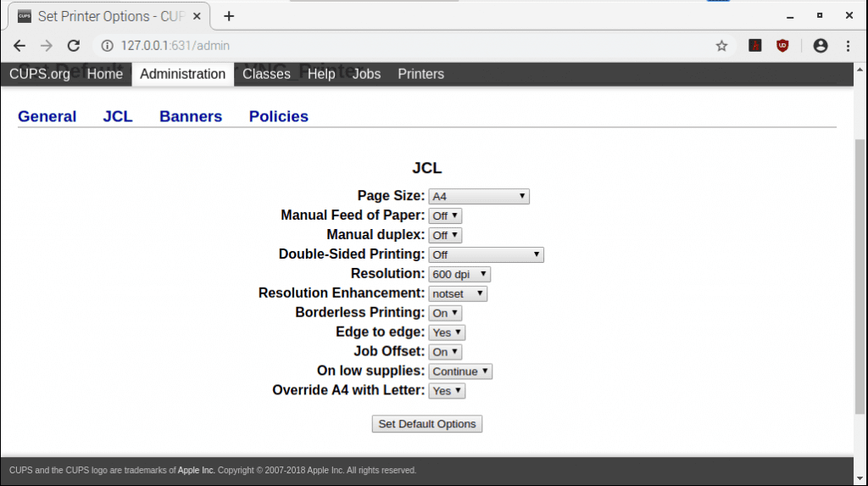Toggle the Manual duplex Off selector
Viewport: 868px width, 486px height.
[x=445, y=236]
